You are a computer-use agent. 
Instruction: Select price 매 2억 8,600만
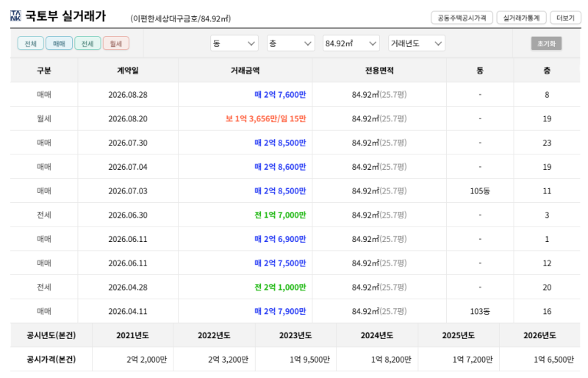(280, 167)
